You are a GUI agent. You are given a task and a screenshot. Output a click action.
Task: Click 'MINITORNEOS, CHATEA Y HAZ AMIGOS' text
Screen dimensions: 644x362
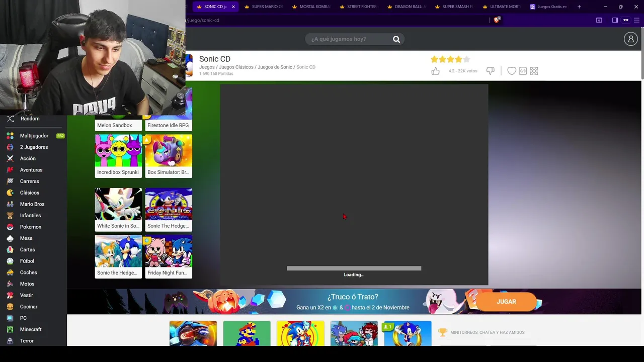(x=488, y=332)
